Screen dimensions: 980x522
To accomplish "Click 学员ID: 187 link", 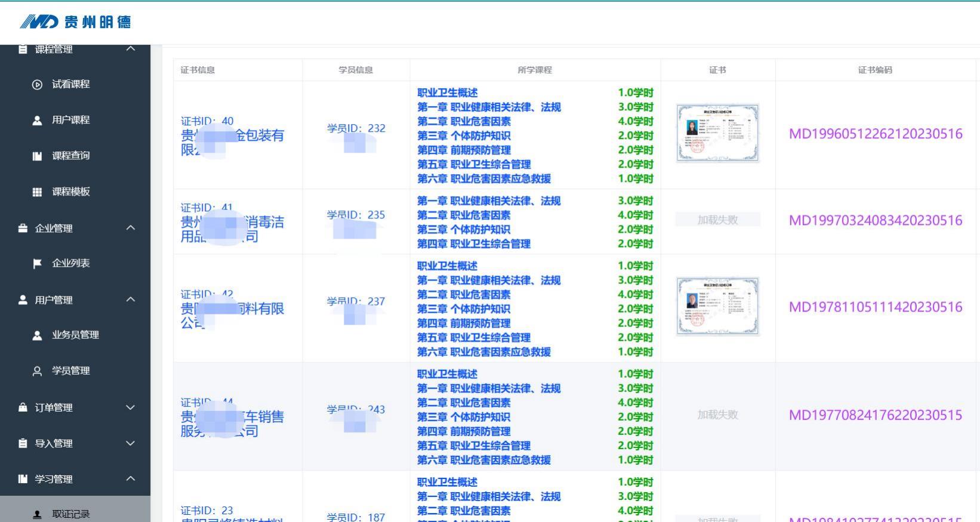I will (356, 517).
